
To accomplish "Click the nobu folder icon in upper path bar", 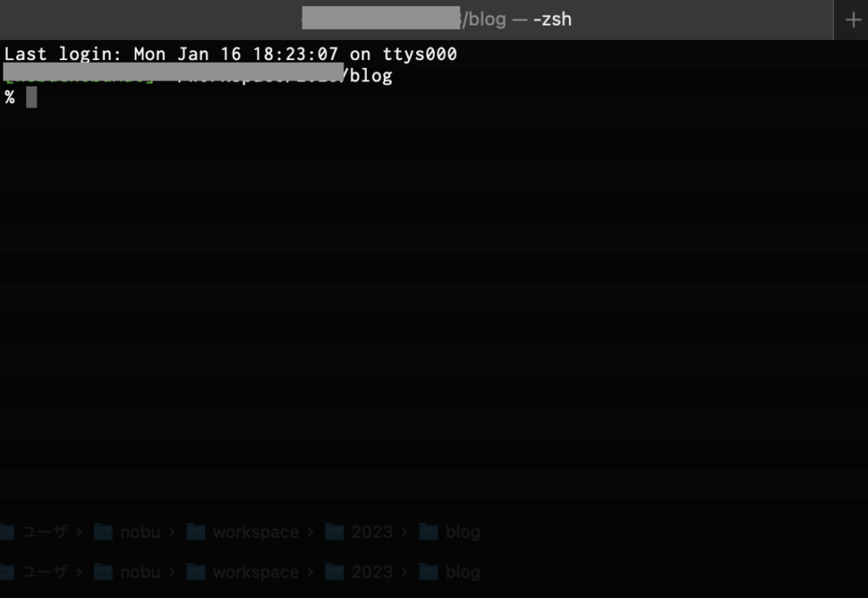I will [x=103, y=532].
